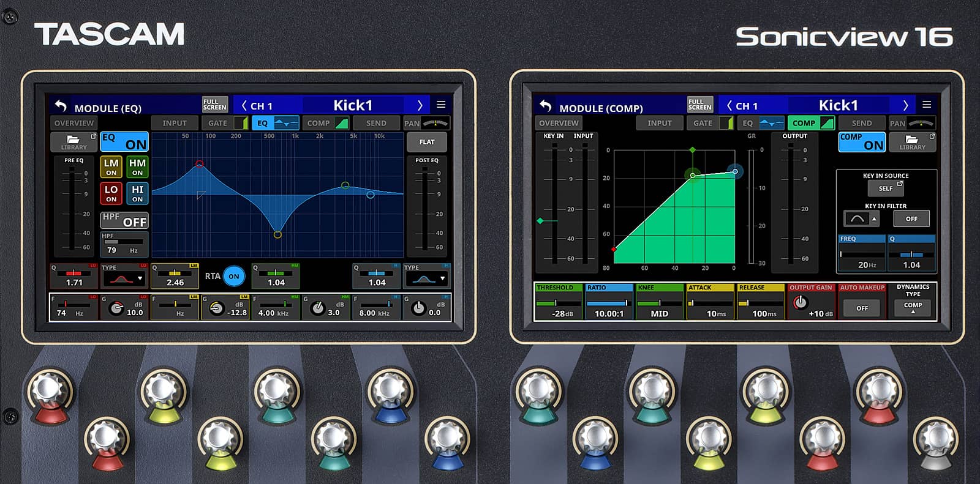This screenshot has height=484, width=980.
Task: Open the hamburger menu on the EQ screen
Action: (441, 105)
